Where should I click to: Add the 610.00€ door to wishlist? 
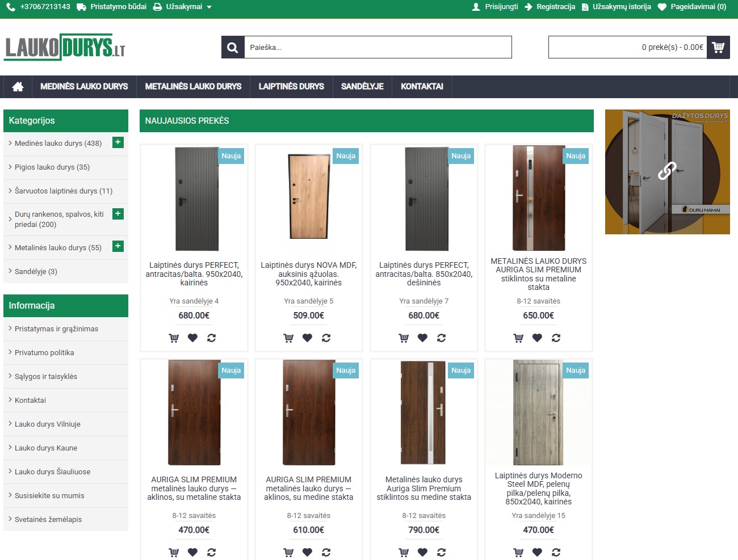(307, 553)
